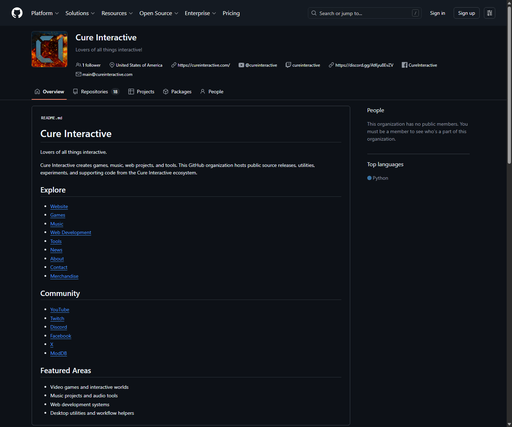This screenshot has height=427, width=512.
Task: Expand the Enterprise dropdown
Action: 200,13
